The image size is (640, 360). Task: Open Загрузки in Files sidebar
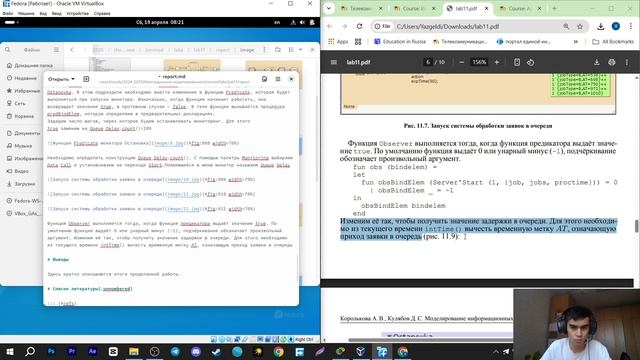point(21,184)
